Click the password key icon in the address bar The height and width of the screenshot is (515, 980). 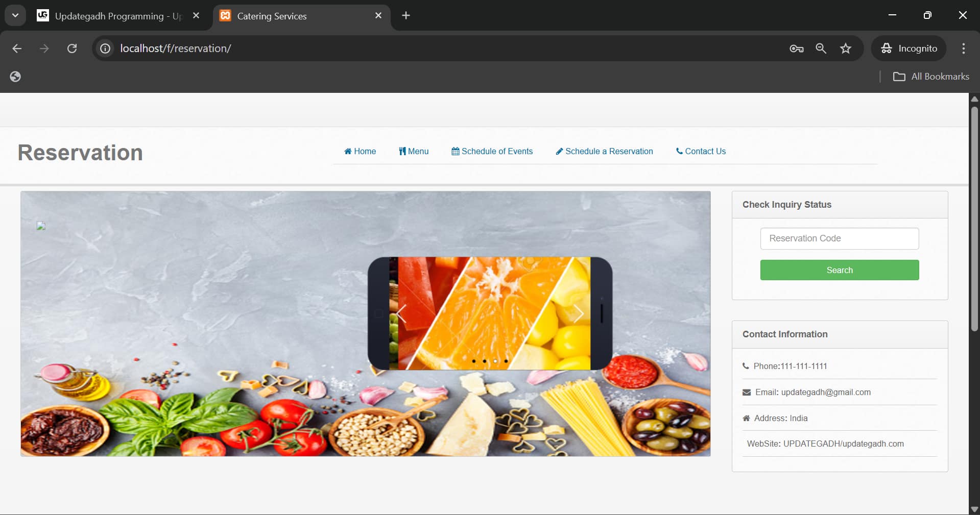click(795, 48)
